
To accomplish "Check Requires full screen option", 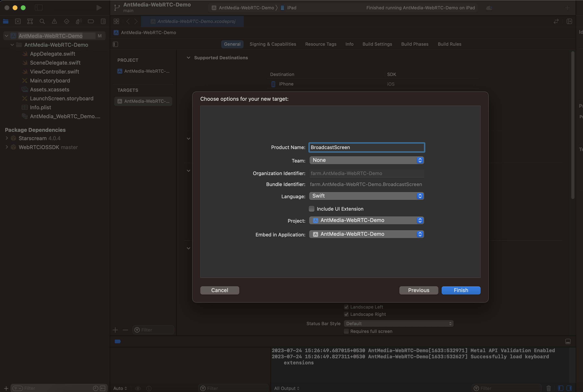I will [346, 331].
